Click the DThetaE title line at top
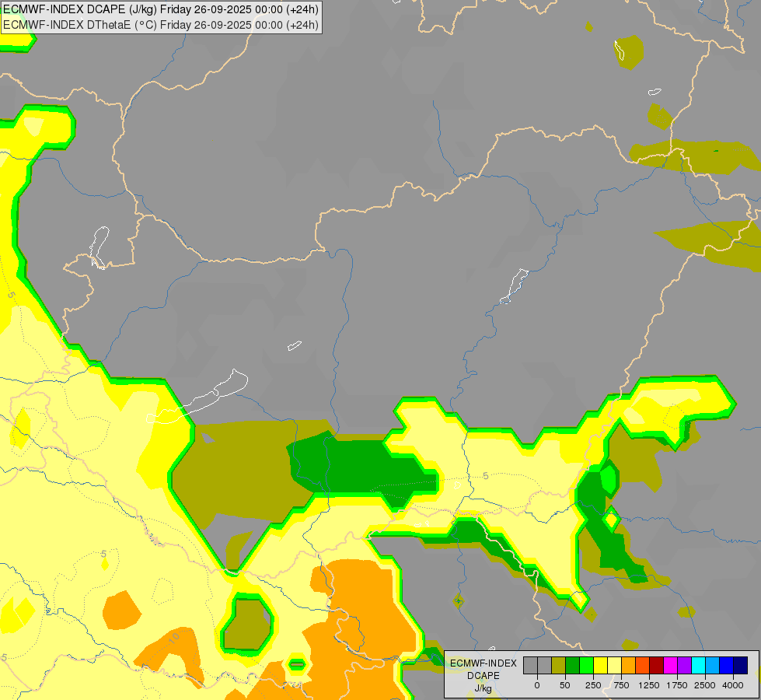761x700 pixels. coord(161,24)
